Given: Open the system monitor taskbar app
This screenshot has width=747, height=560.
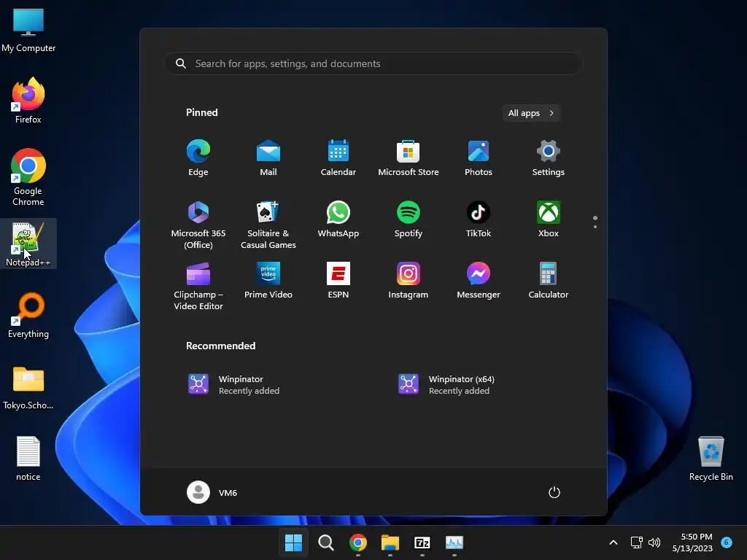Looking at the screenshot, I should [454, 542].
